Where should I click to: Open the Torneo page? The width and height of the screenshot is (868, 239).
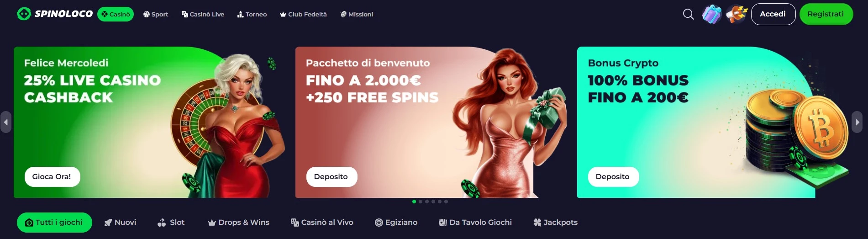252,14
